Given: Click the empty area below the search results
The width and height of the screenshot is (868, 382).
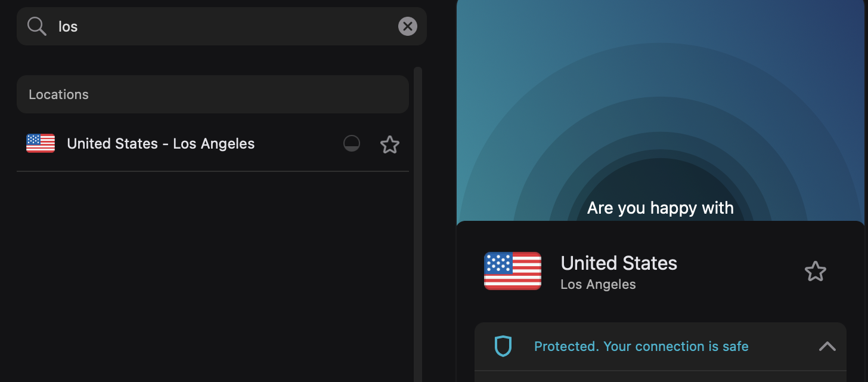Looking at the screenshot, I should pos(212,275).
